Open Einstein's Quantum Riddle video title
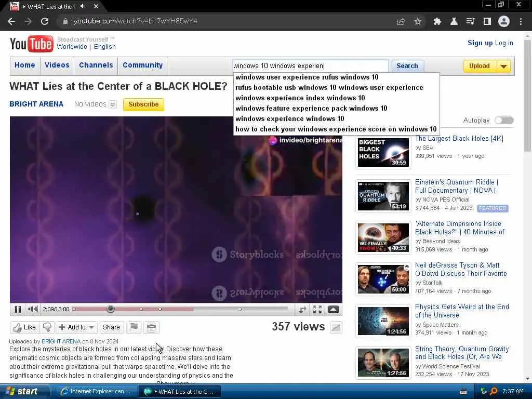 (457, 187)
